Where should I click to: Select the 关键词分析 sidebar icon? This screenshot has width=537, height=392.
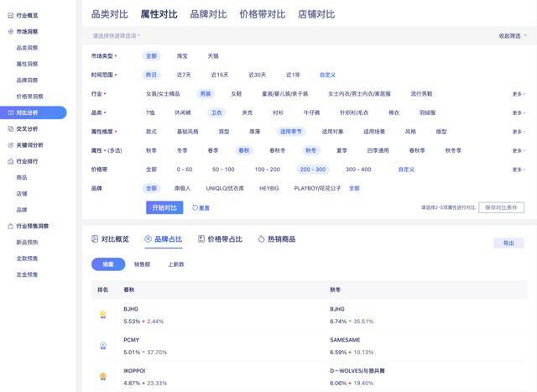point(10,144)
